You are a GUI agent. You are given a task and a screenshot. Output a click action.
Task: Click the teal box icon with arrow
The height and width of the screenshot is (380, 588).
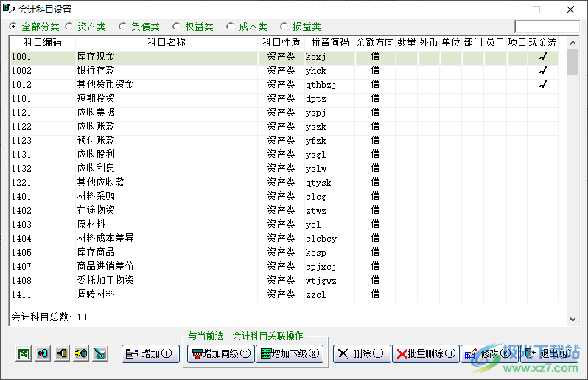[100, 353]
